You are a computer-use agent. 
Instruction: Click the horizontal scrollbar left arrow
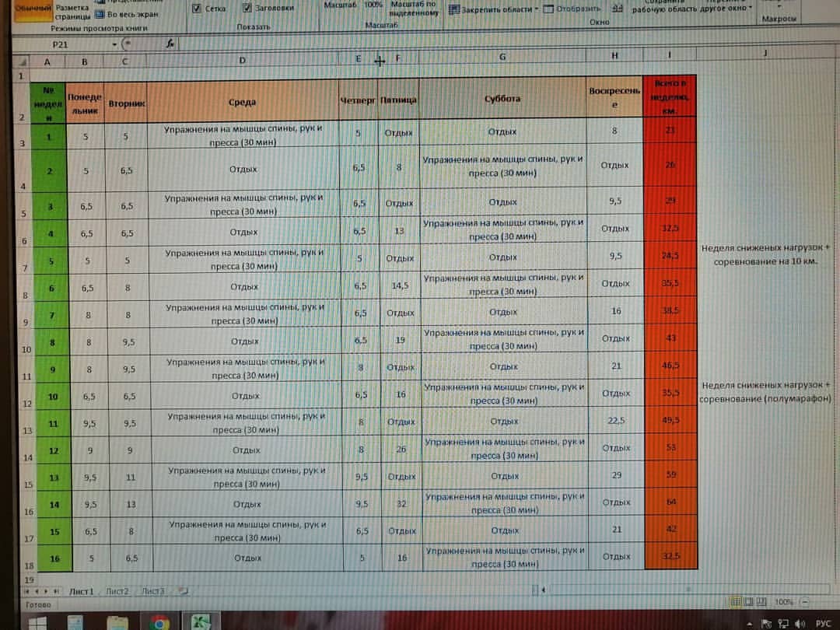point(543,590)
